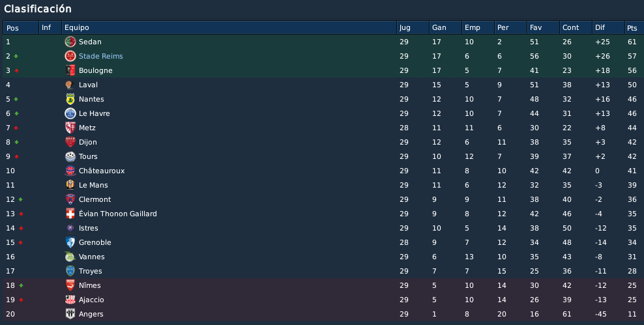Viewport: 644px width, 325px height.
Task: Click the Sedan club crest icon
Action: coord(70,42)
